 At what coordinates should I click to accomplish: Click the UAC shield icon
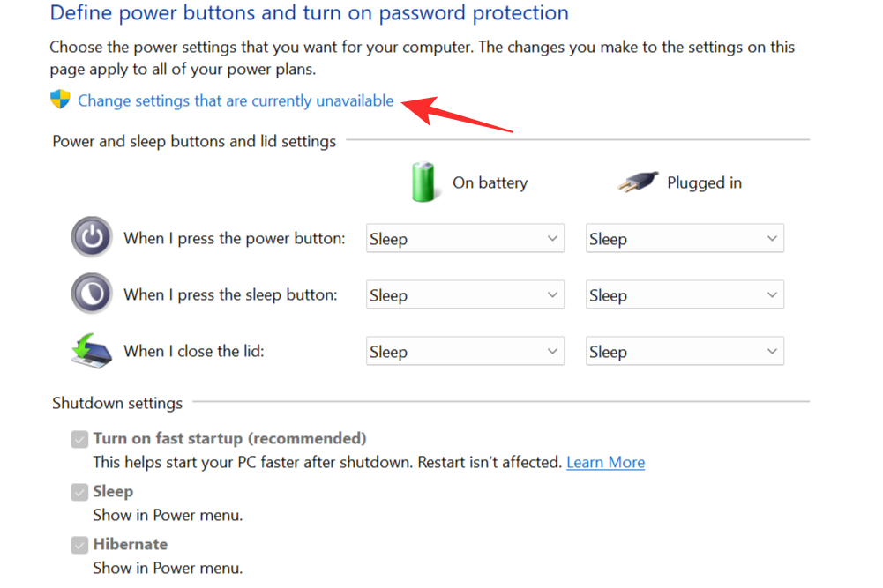59,100
